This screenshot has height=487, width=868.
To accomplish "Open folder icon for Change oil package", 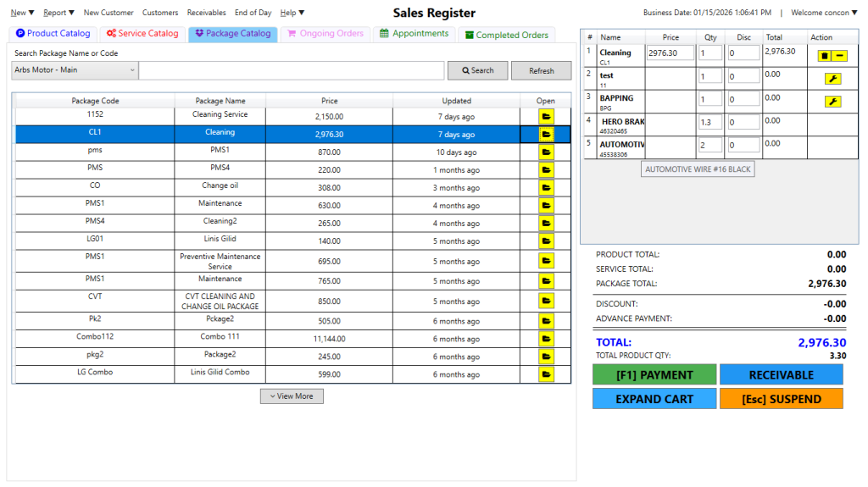I will point(547,187).
